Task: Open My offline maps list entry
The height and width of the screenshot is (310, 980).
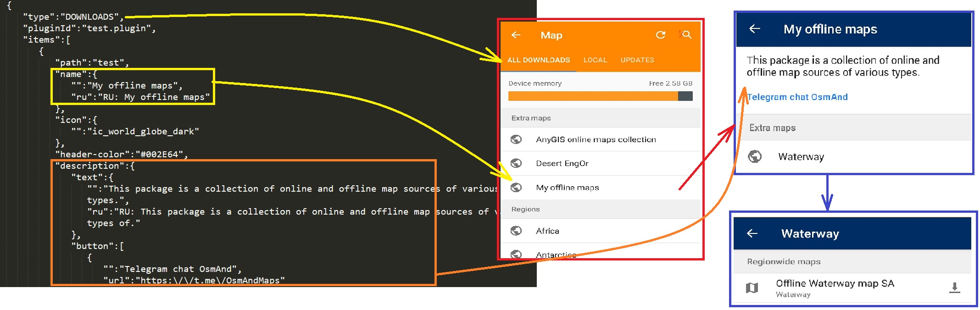Action: (x=568, y=188)
